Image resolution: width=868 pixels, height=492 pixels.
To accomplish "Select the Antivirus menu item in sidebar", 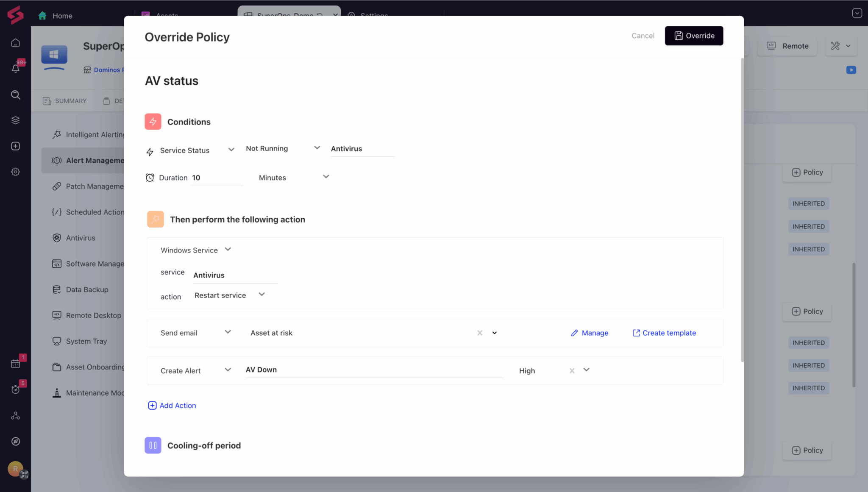I will tap(81, 238).
